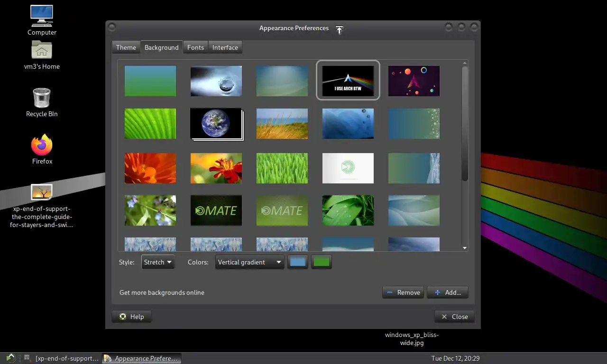
Task: Switch to the Background tab
Action: click(x=161, y=47)
